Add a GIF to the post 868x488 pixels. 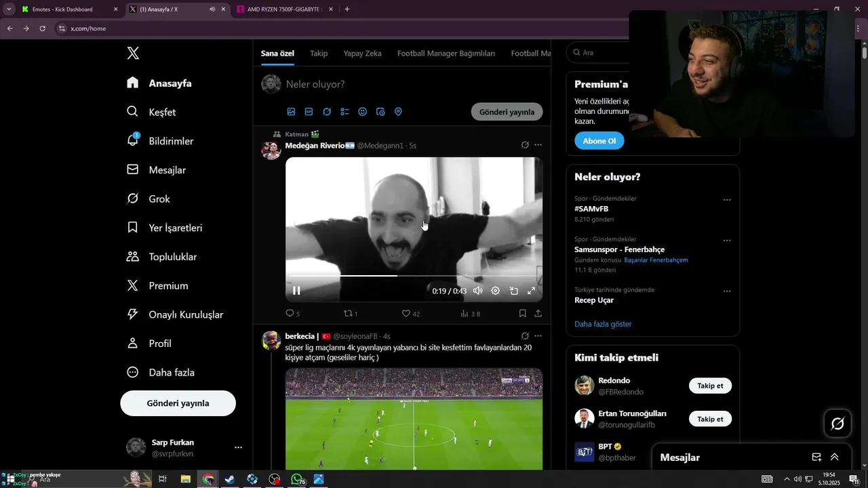[309, 112]
